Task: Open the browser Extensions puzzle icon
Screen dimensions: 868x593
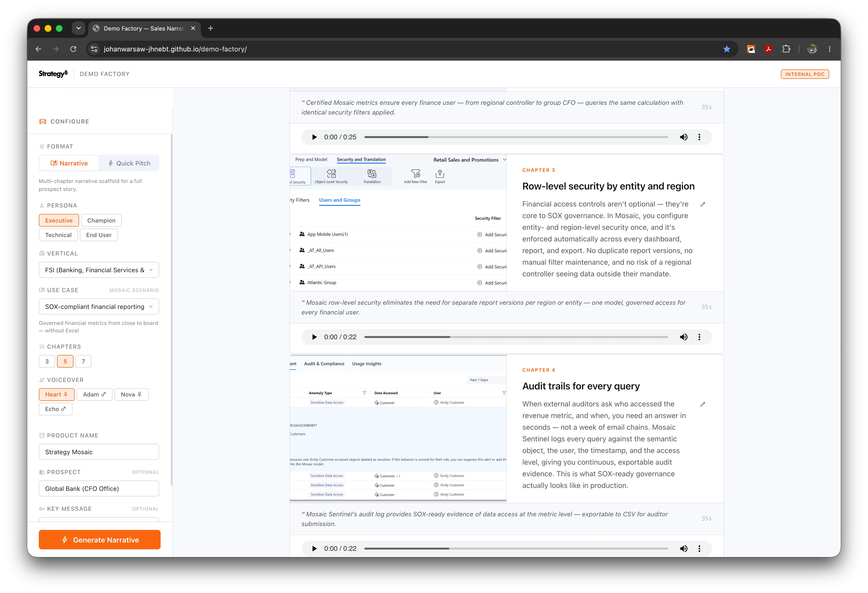Action: 786,49
